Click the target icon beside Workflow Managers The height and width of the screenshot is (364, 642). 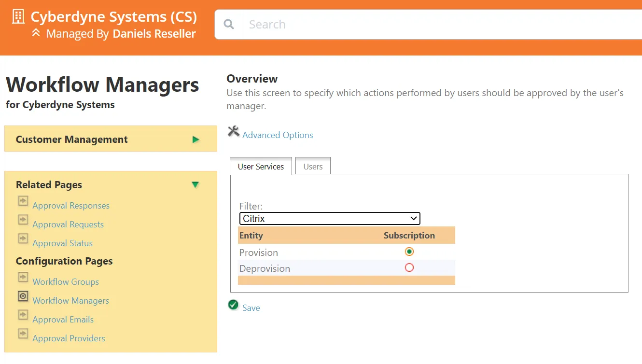(23, 296)
